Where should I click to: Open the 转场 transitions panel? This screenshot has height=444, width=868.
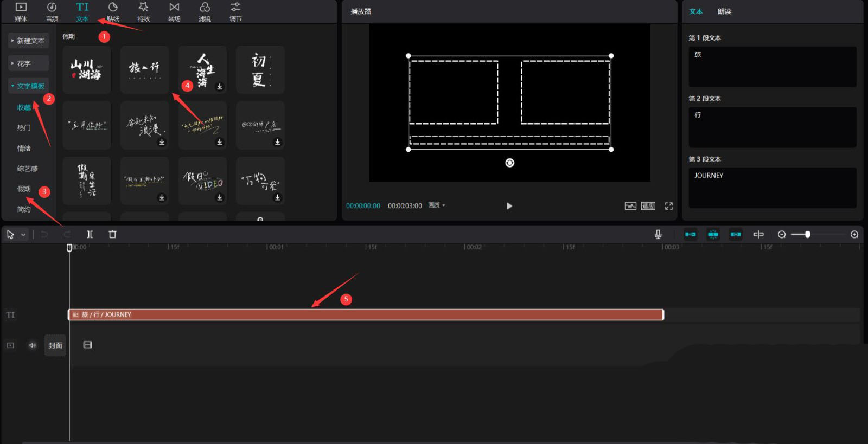[174, 11]
